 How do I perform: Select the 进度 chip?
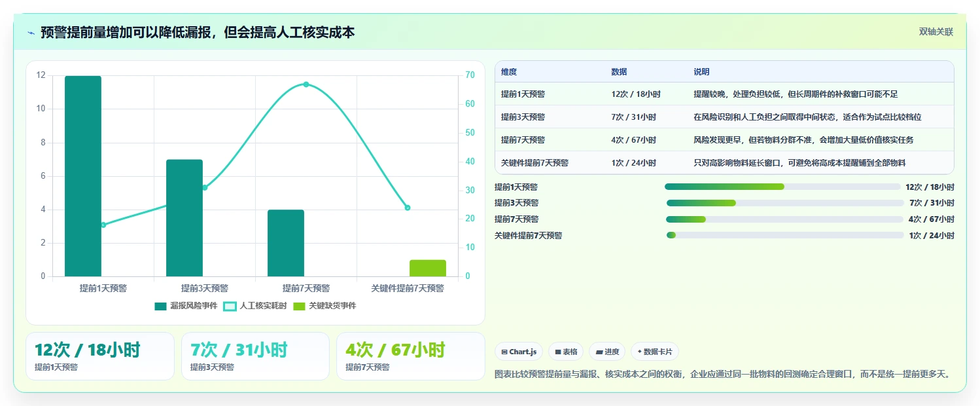607,352
